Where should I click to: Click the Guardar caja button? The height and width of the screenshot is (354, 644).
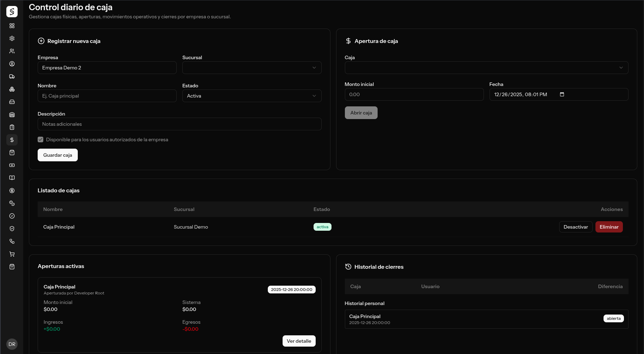tap(58, 155)
